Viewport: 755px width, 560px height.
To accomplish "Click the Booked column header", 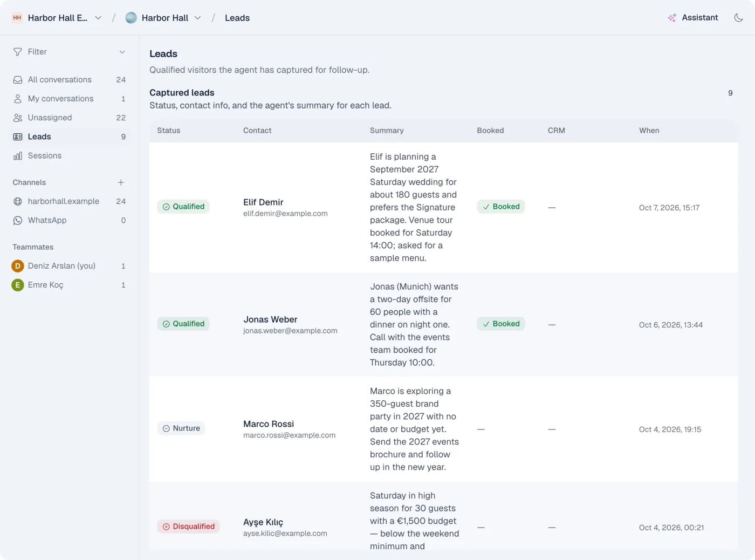I will 490,131.
